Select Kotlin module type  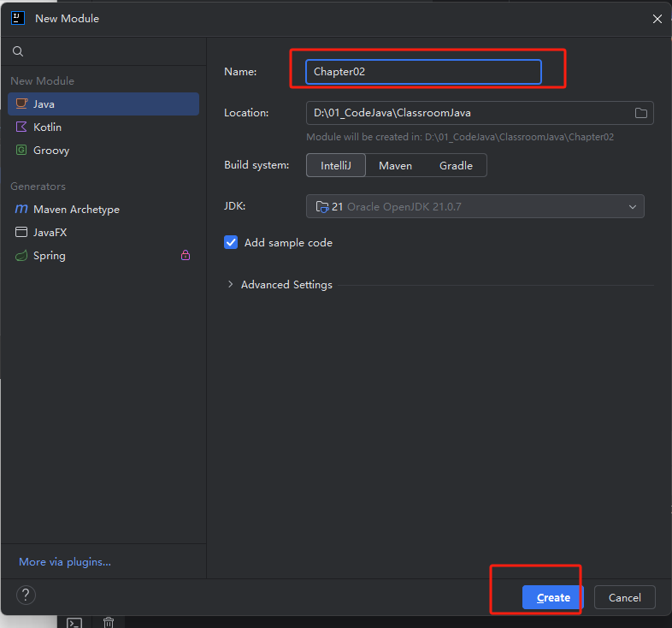point(103,127)
